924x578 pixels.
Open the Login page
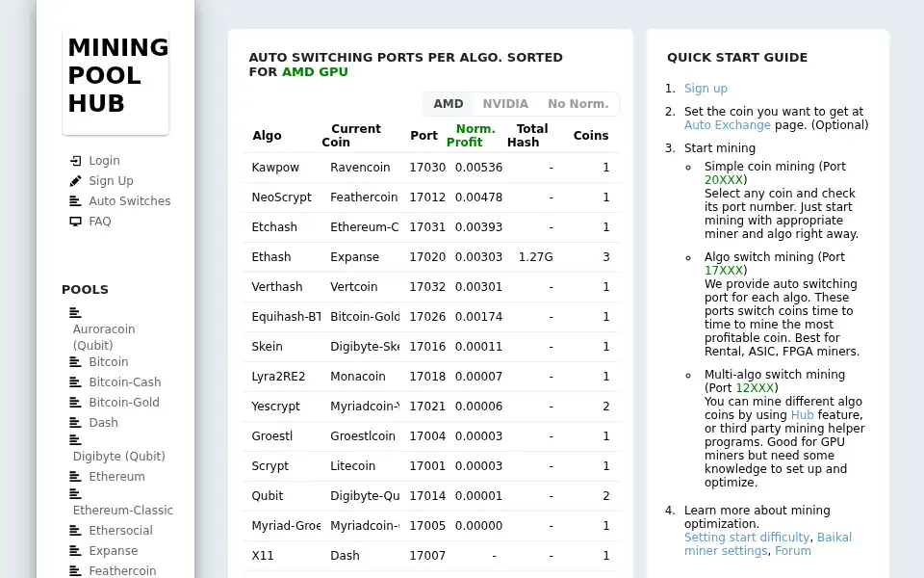click(x=104, y=161)
